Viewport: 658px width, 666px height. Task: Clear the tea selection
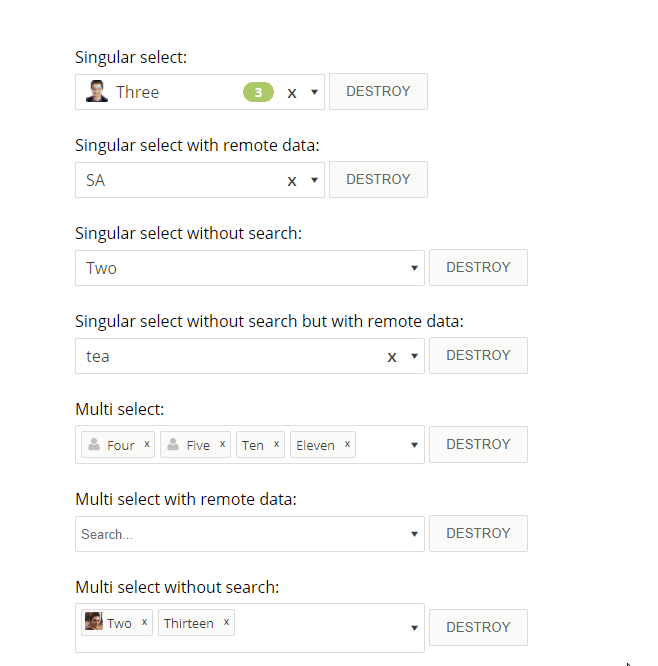pyautogui.click(x=392, y=357)
